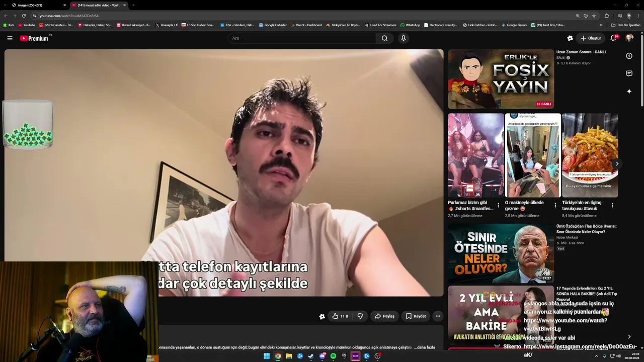Screen dimensions: 644x362
Task: Click the sparkle Ask icon in the right sidebar
Action: 629,91
